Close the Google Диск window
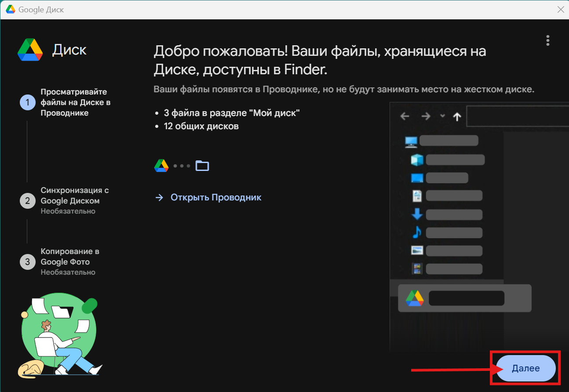 pyautogui.click(x=561, y=10)
